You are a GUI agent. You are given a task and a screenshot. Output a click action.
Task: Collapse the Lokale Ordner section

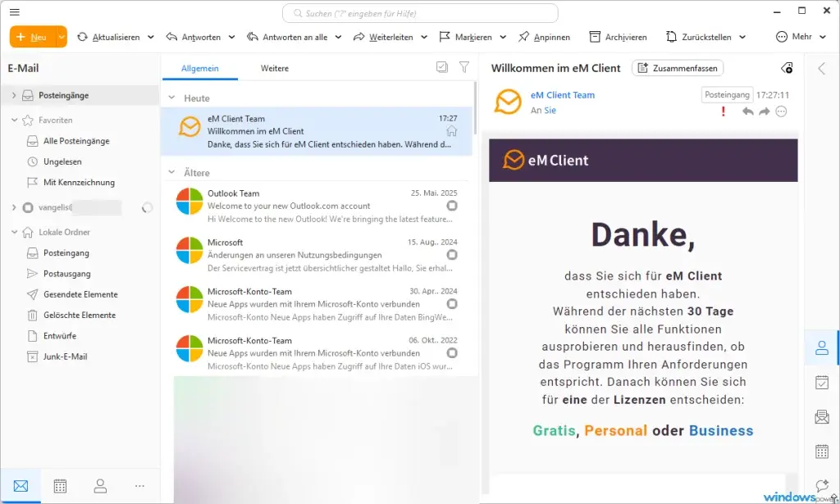pyautogui.click(x=15, y=232)
